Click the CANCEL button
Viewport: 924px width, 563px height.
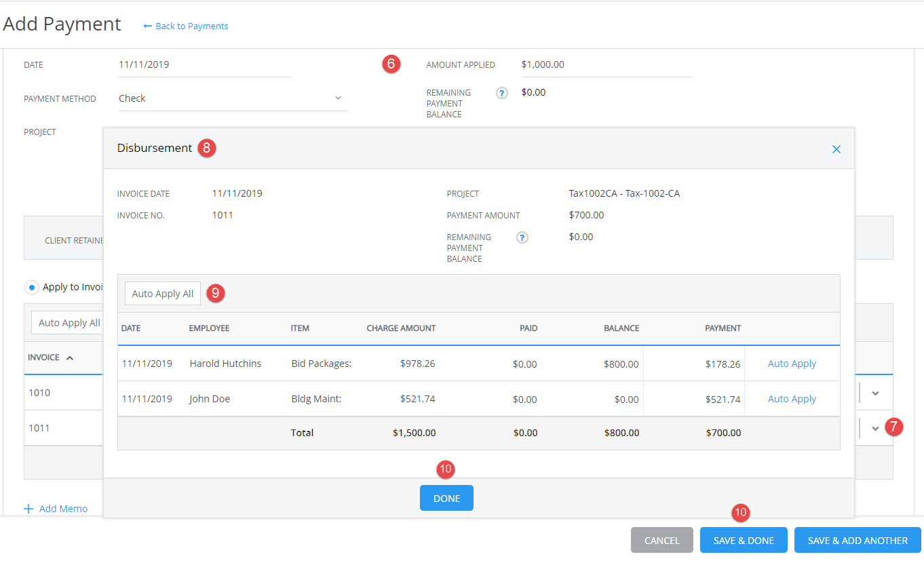(x=661, y=540)
